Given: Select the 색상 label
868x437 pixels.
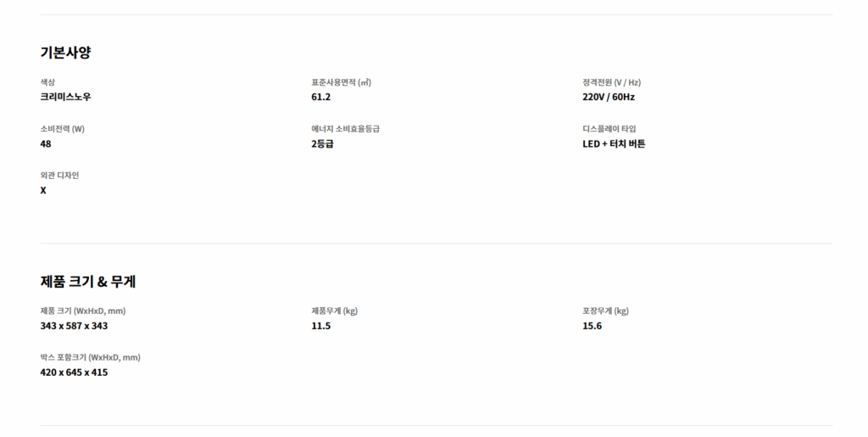Looking at the screenshot, I should (47, 82).
